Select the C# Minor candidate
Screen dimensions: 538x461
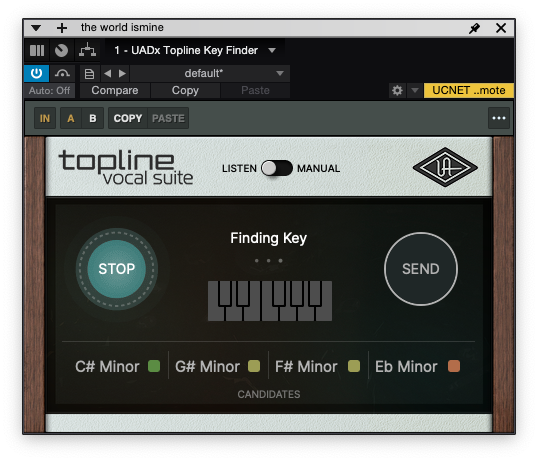coord(107,367)
